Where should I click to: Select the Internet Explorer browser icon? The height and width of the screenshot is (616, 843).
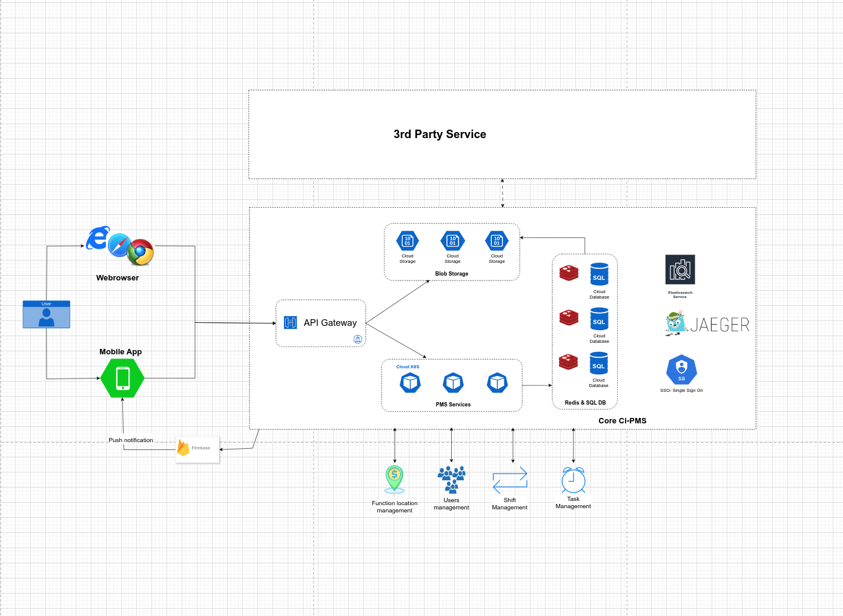point(98,238)
